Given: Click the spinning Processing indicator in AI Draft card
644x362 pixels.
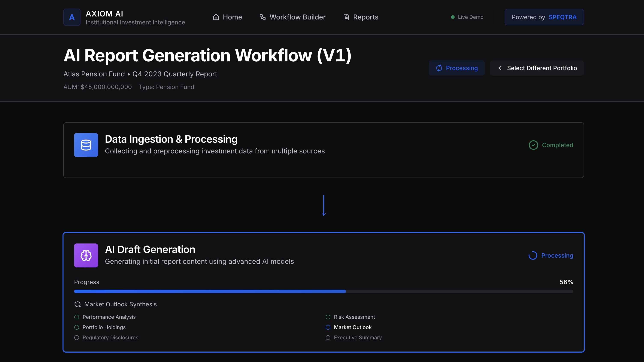Looking at the screenshot, I should tap(533, 255).
